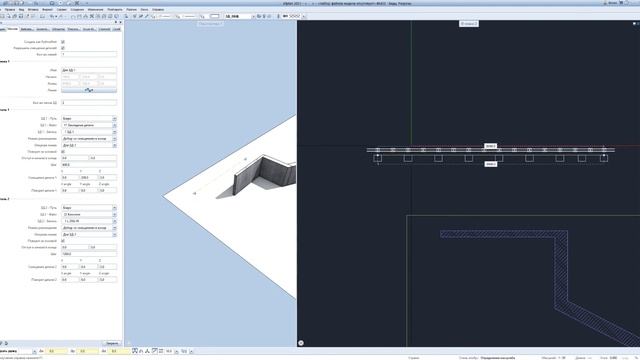The width and height of the screenshot is (640, 360).
Task: Click the number of lines input field
Action: pos(89,54)
